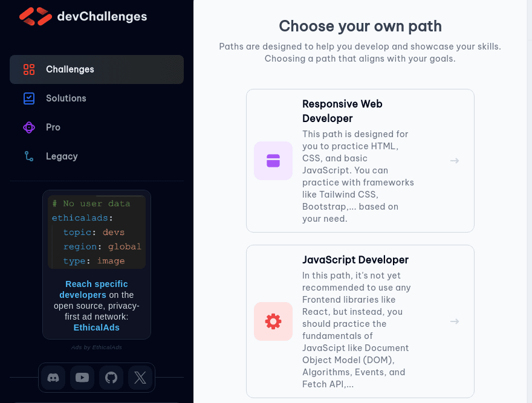Screen dimensions: 532x403
Task: Open the Responsive Web Developer arrow
Action: coord(455,161)
